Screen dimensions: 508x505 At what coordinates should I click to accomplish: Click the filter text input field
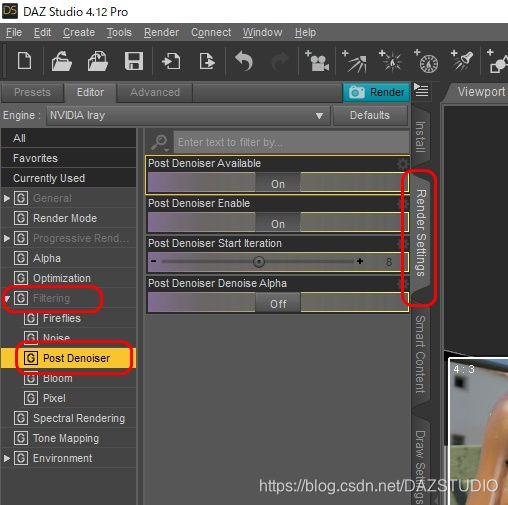point(291,142)
